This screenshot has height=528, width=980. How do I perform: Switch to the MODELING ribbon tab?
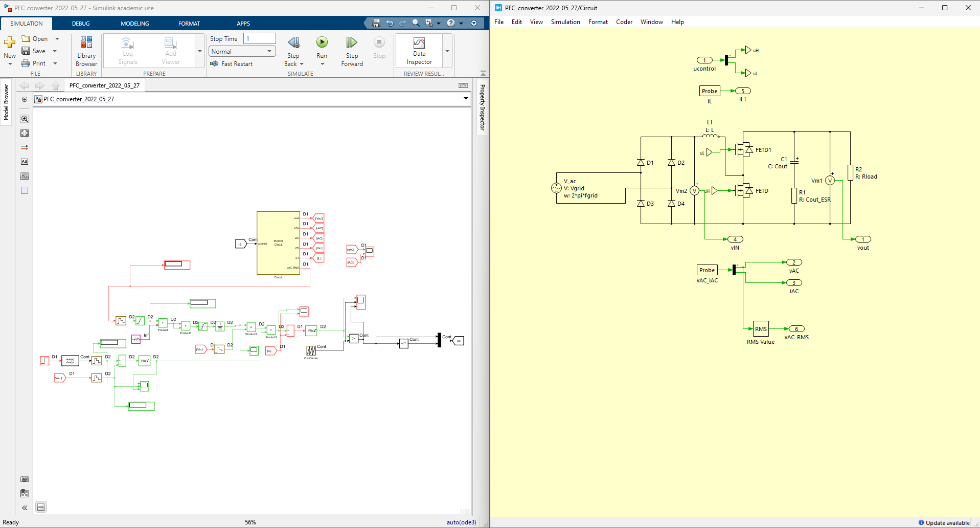(134, 24)
